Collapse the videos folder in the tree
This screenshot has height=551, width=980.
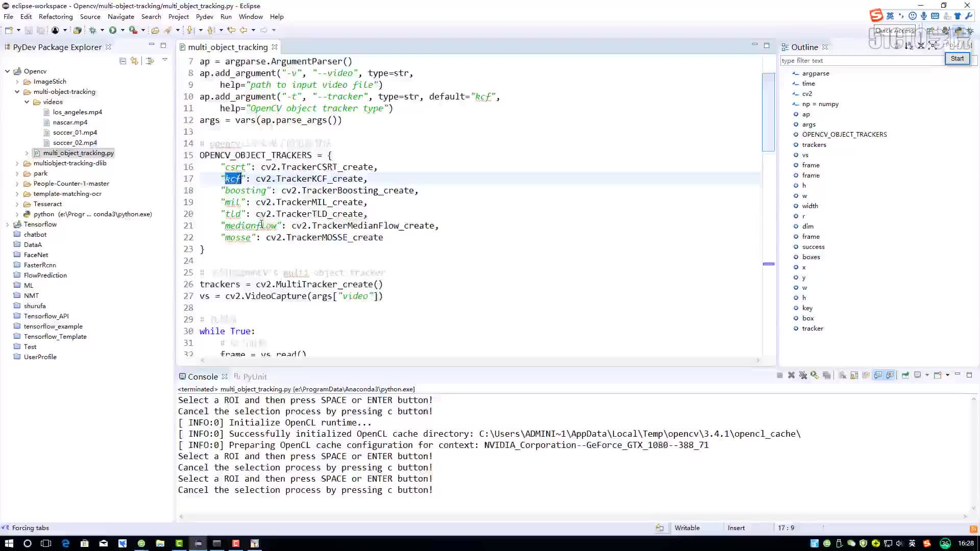[27, 102]
